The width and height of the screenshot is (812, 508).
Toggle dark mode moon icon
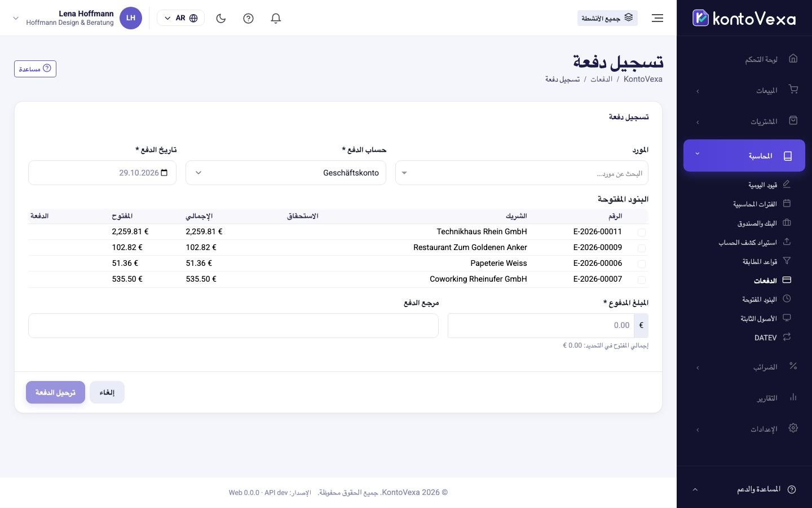pyautogui.click(x=221, y=18)
